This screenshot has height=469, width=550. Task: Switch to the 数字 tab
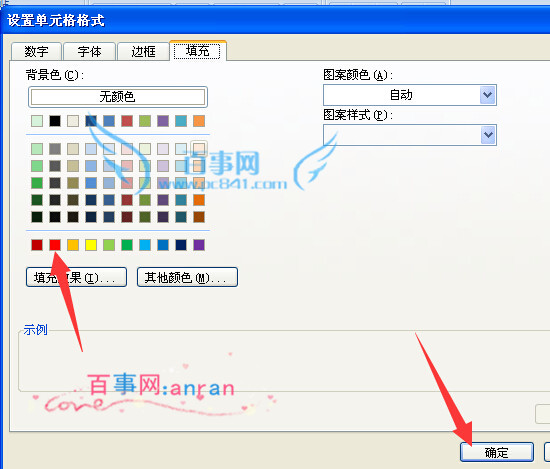point(36,52)
